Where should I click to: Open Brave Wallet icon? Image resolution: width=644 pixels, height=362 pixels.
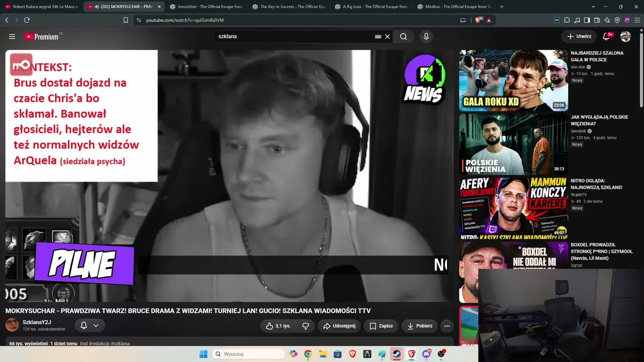pyautogui.click(x=597, y=20)
